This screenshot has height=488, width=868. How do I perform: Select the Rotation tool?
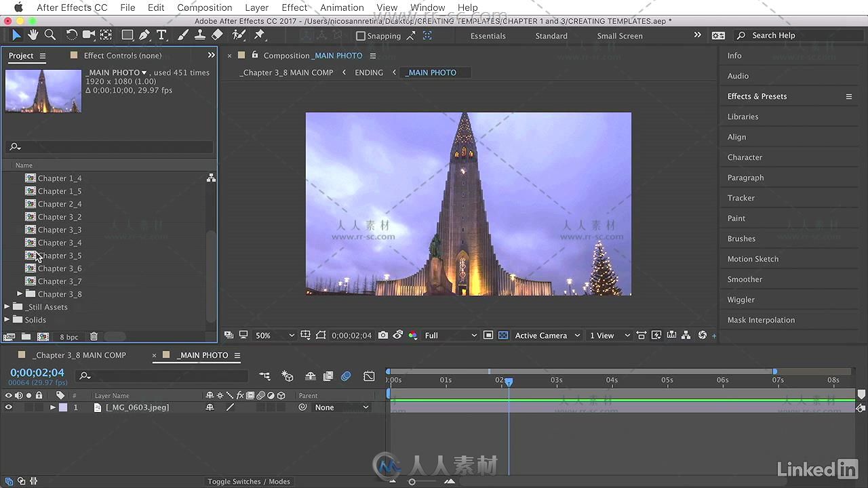[71, 35]
